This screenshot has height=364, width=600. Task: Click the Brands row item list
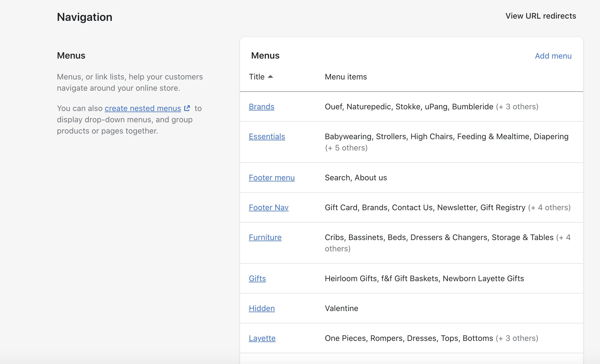tap(431, 106)
